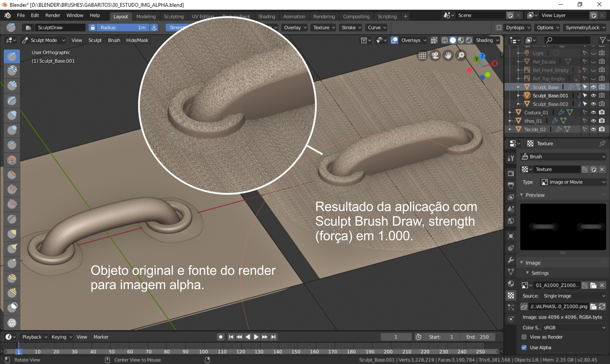Click the zoom magnifier viewport gizmo

tap(461, 56)
